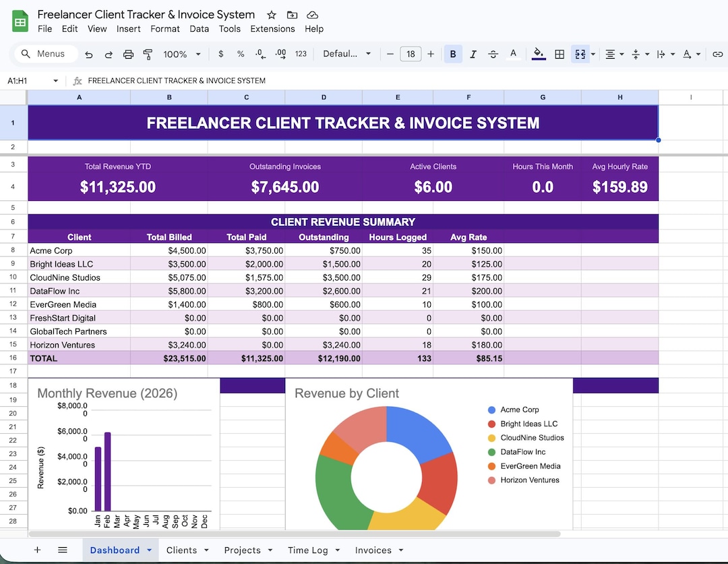Viewport: 728px width, 564px height.
Task: Decrease font size with minus button
Action: click(390, 54)
